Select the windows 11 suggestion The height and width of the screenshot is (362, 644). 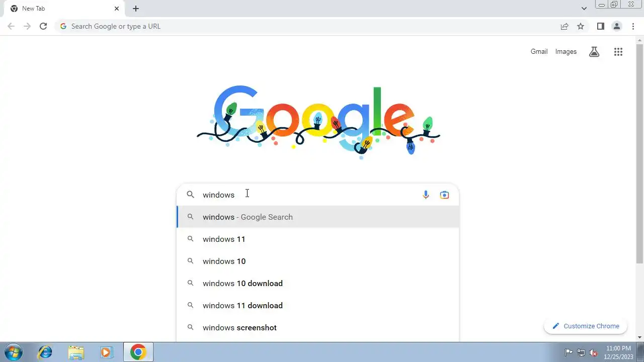click(x=317, y=239)
